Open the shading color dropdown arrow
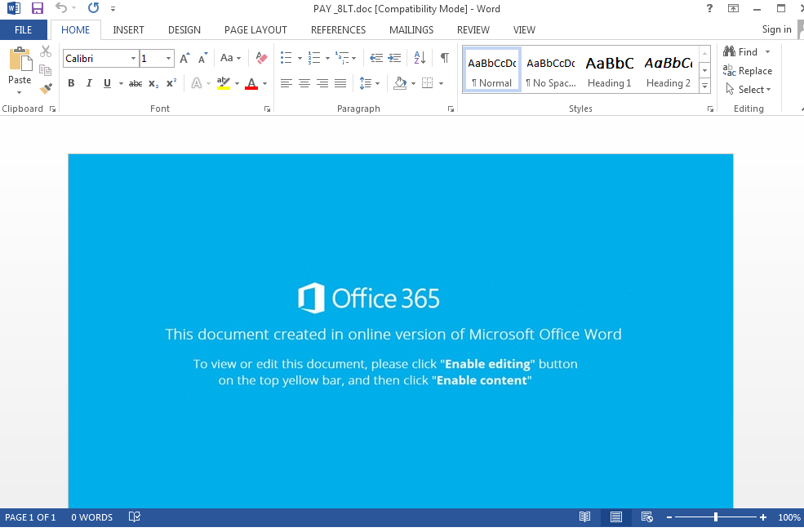The image size is (804, 532). [413, 83]
